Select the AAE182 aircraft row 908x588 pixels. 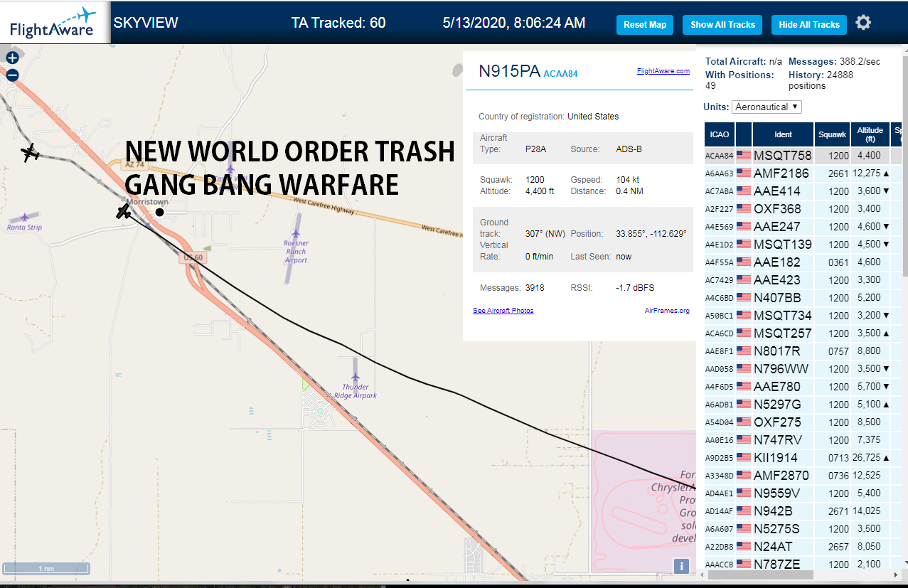coord(803,262)
